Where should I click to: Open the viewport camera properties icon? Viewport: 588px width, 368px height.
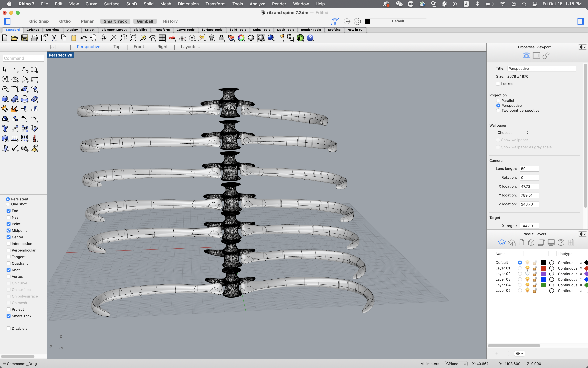[x=526, y=56]
